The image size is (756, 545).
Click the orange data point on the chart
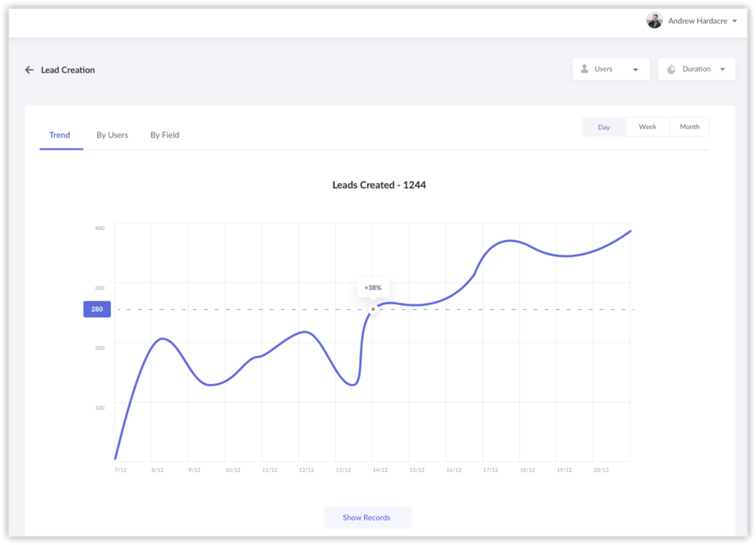(x=373, y=309)
